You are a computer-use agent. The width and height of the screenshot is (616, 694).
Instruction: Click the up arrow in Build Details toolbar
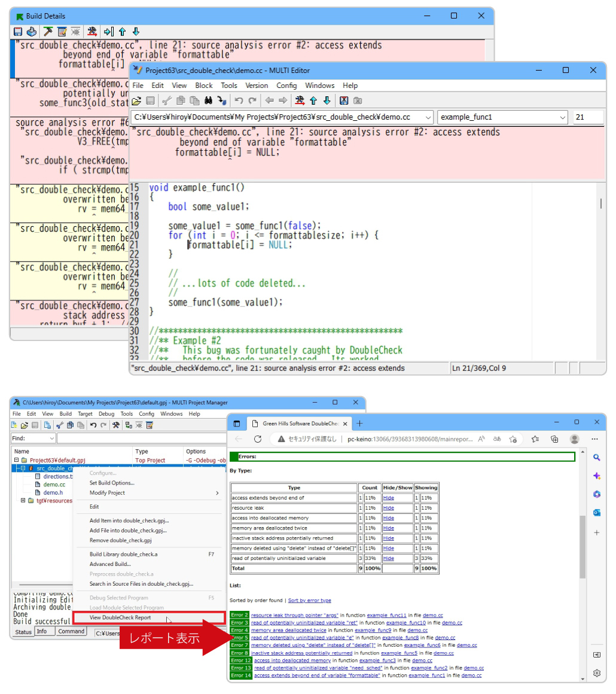123,32
